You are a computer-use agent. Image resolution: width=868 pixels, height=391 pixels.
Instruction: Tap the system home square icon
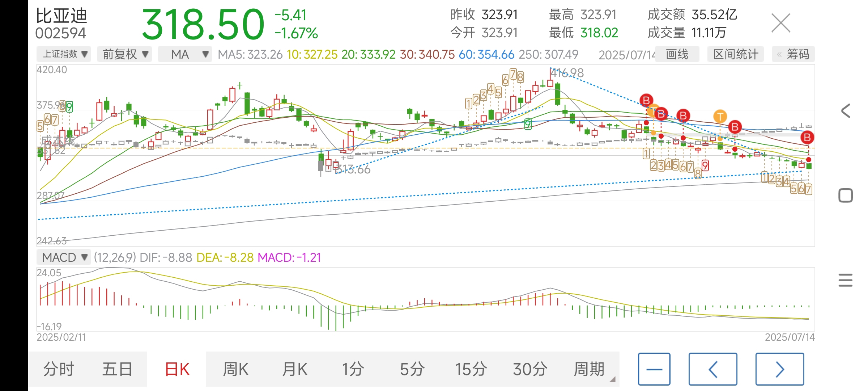(x=846, y=195)
